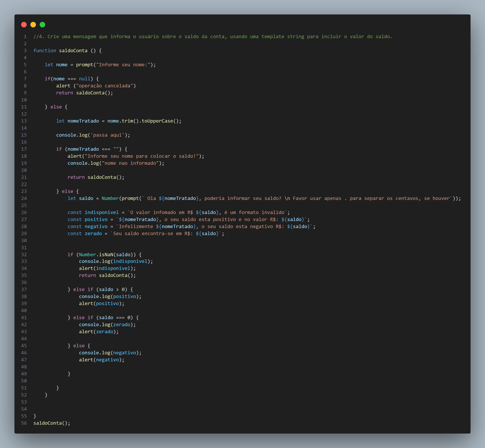Click the "operação cancelada" alert text
Viewport: 485px width, 448px height.
point(104,86)
